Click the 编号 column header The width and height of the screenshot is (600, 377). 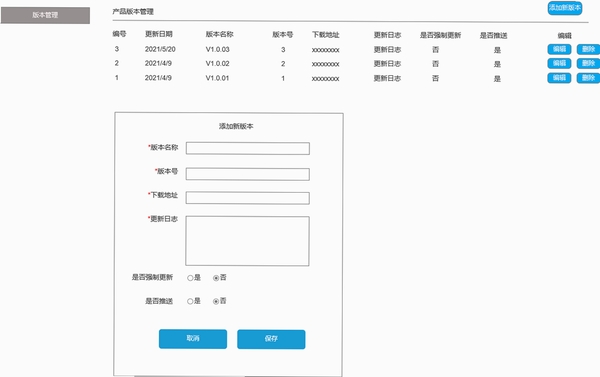(x=119, y=34)
